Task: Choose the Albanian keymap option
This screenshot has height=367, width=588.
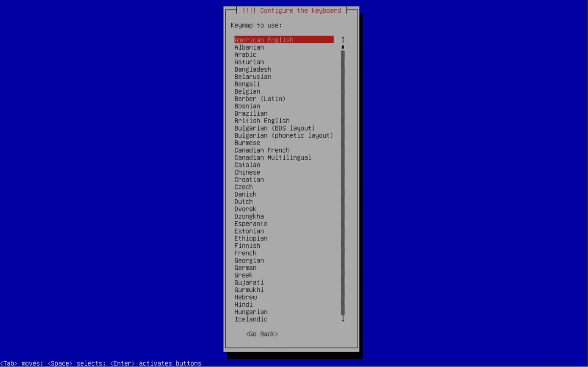Action: tap(249, 47)
